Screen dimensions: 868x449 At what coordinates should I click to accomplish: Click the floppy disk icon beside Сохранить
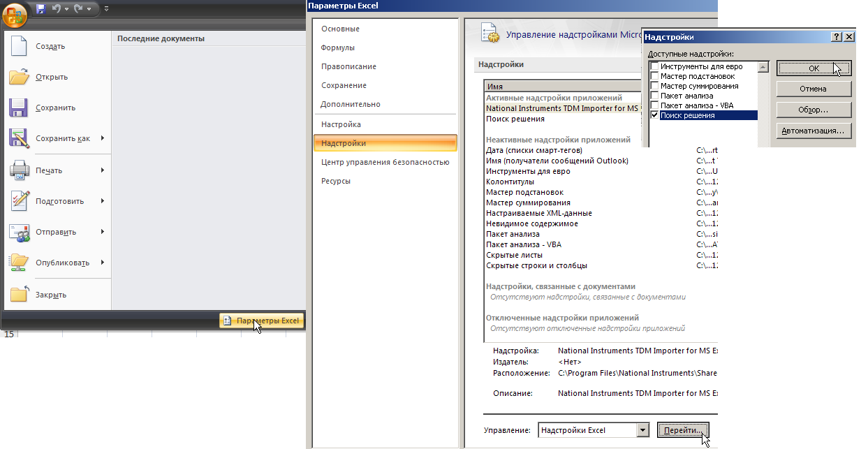pos(19,108)
